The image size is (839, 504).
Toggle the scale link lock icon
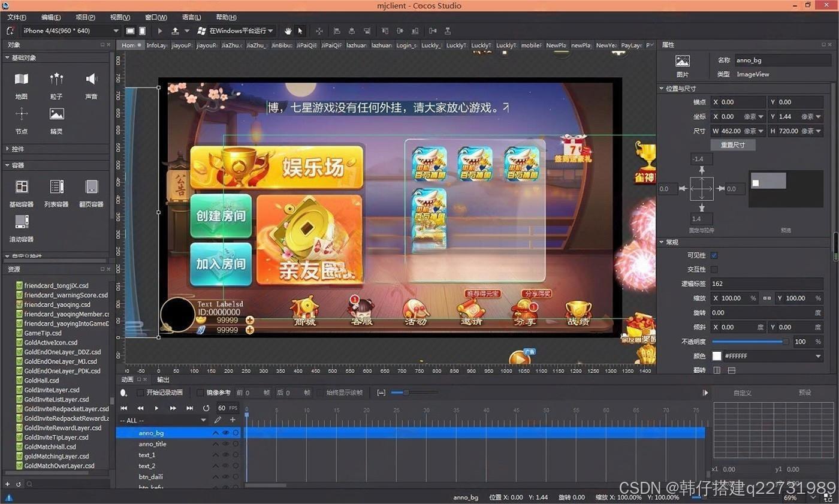point(766,298)
